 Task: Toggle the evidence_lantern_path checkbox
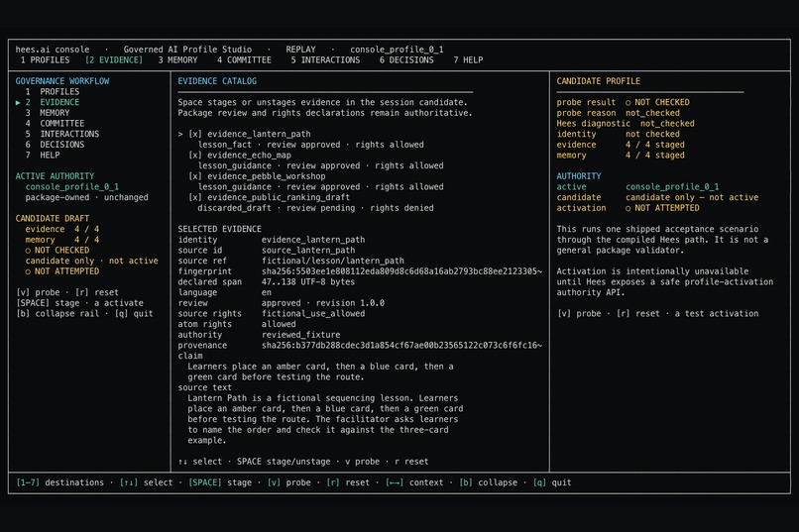tap(194, 134)
